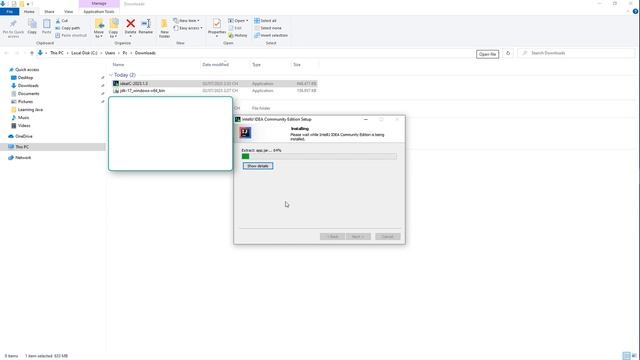This screenshot has height=360, width=640.
Task: Click History in the Open group
Action: 238,36
